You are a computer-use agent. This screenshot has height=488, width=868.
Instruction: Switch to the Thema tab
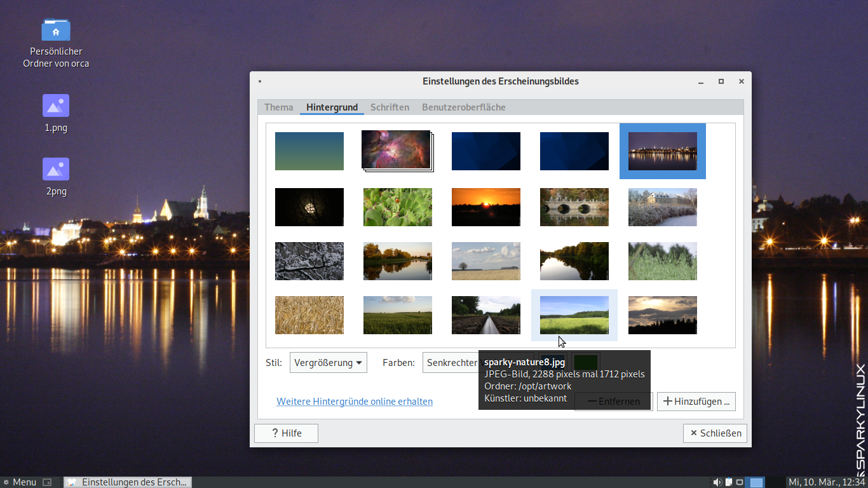tap(279, 107)
